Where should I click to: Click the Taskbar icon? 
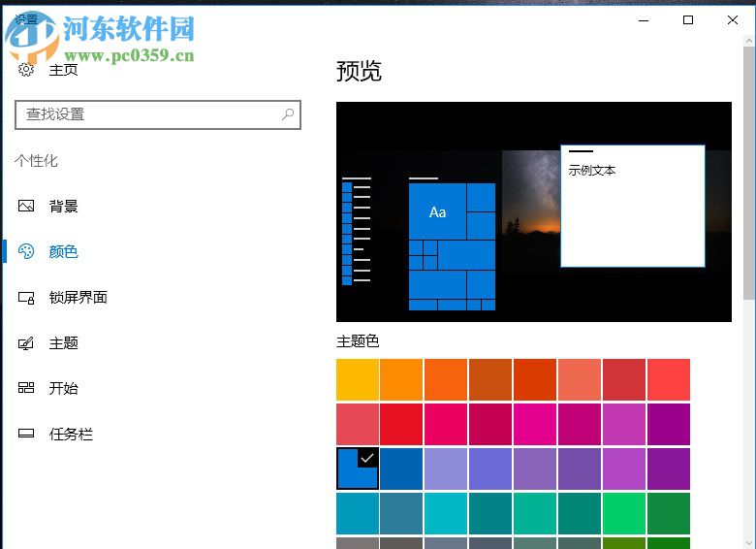click(x=26, y=434)
